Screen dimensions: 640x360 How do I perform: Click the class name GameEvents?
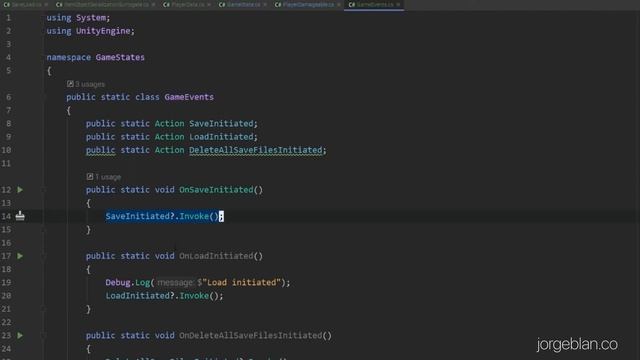point(189,97)
